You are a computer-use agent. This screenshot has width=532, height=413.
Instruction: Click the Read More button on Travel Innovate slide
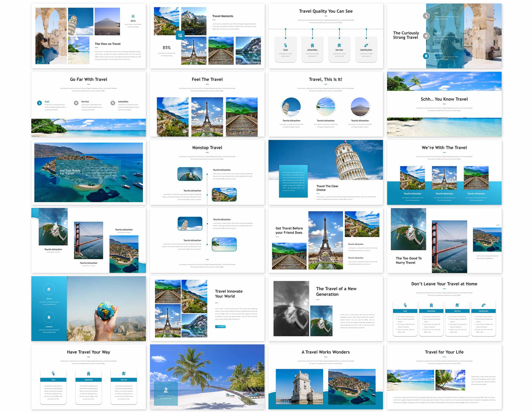tap(220, 326)
